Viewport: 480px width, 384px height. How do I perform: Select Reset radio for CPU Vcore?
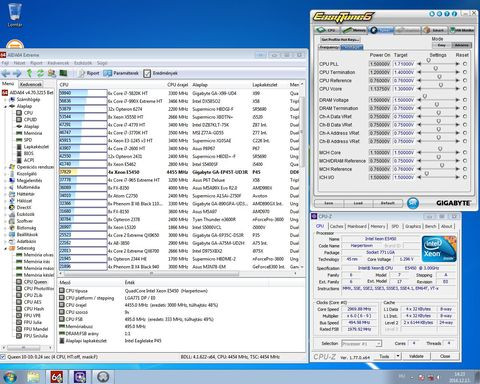coord(465,89)
